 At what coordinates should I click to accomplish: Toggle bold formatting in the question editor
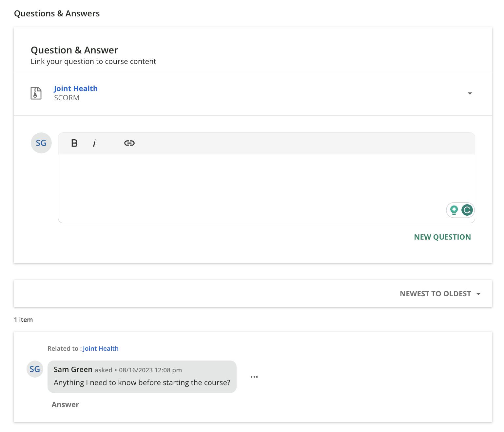(x=74, y=143)
